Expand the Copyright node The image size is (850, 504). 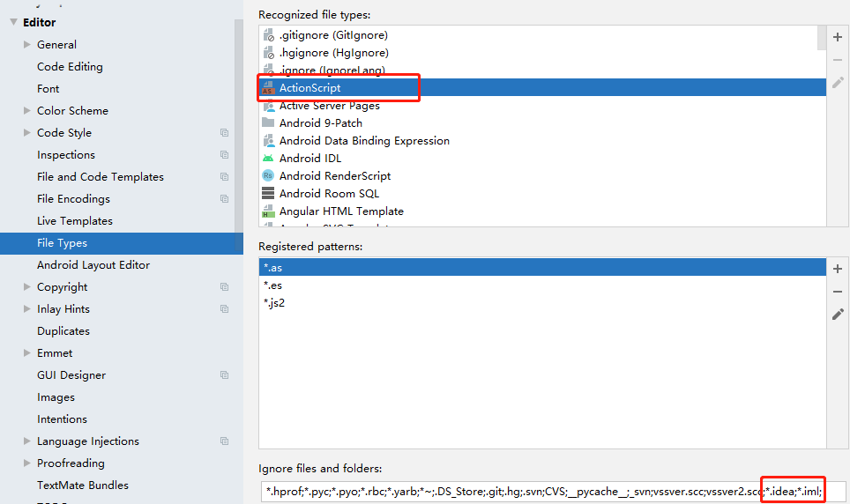click(26, 286)
